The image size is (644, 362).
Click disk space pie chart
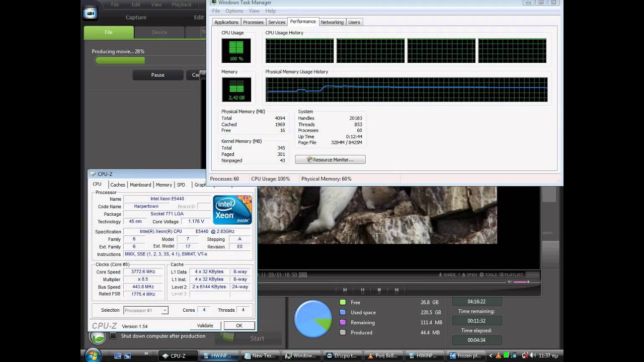coord(313,319)
